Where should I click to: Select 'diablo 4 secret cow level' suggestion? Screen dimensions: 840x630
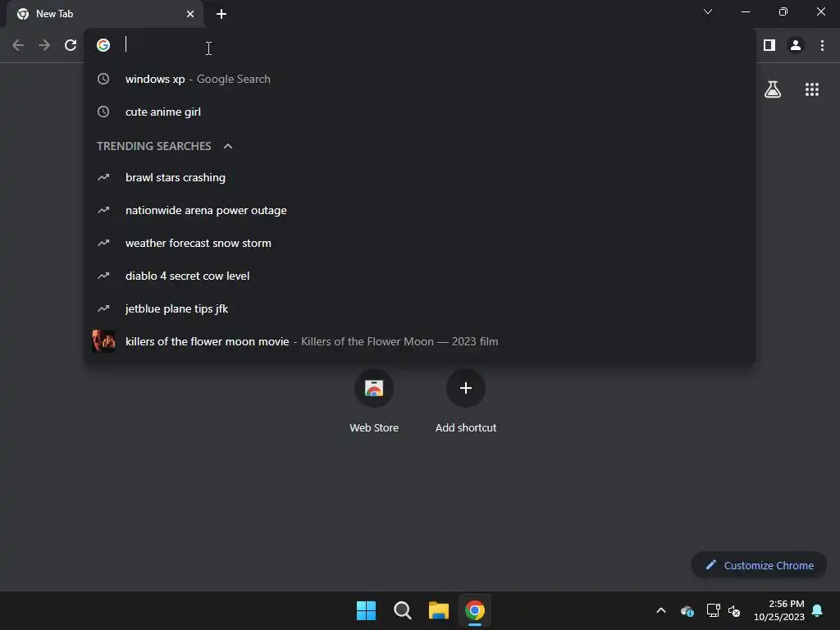click(x=419, y=276)
